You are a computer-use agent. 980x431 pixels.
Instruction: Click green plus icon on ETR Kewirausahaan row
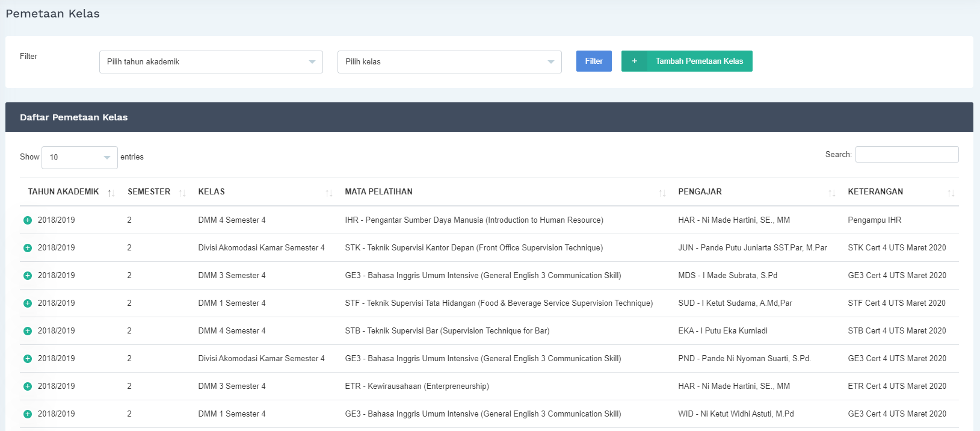(28, 386)
